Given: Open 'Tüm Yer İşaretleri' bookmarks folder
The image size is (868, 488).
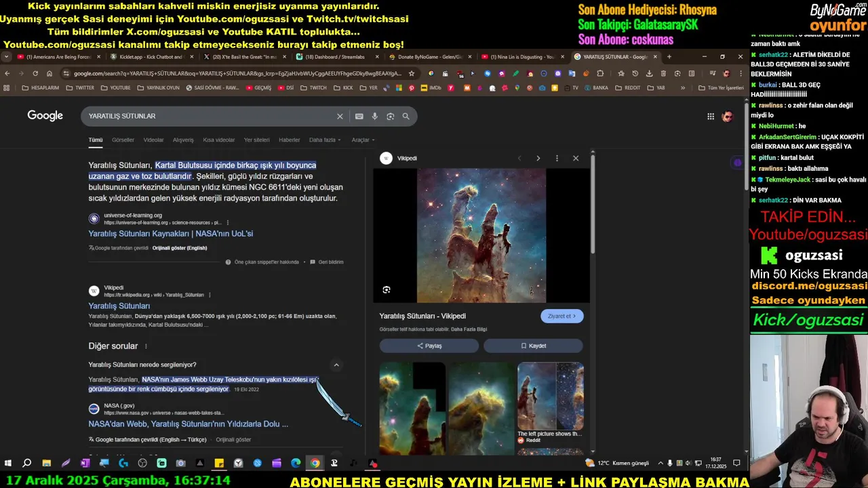Looking at the screenshot, I should [x=720, y=87].
